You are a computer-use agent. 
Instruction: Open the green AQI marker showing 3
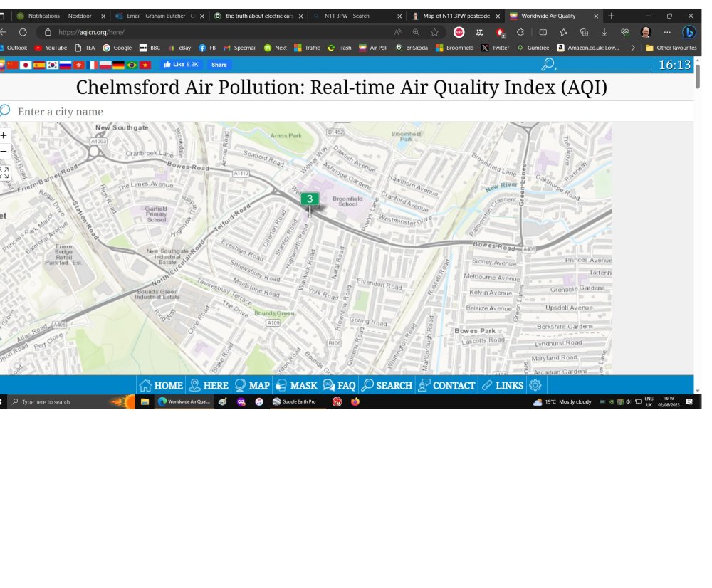point(310,199)
